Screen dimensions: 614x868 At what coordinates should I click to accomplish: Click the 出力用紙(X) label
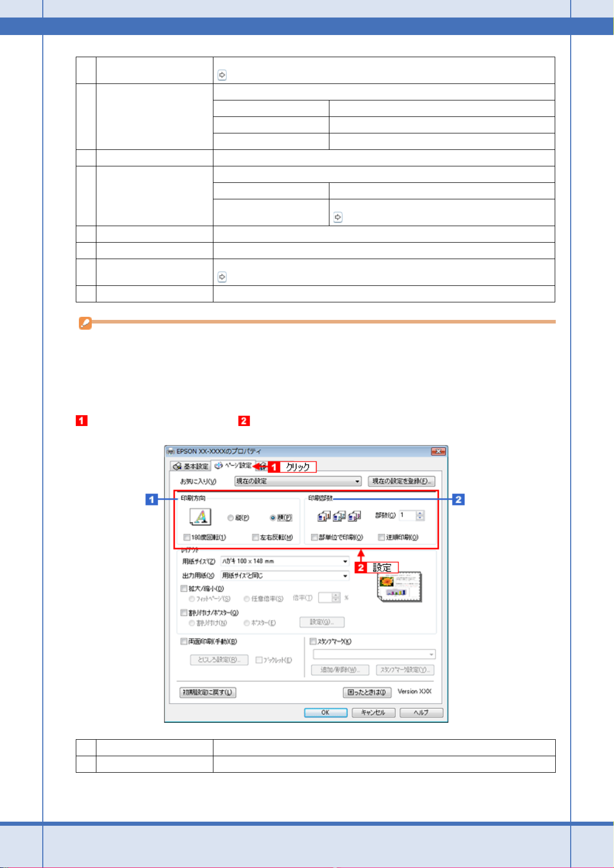[x=198, y=576]
